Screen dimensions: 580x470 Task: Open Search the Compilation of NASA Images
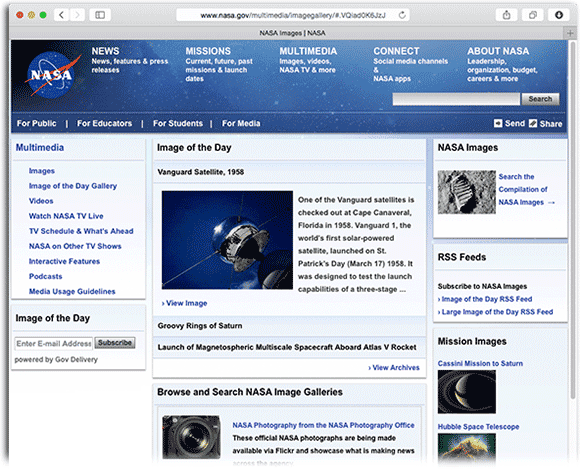tap(526, 189)
